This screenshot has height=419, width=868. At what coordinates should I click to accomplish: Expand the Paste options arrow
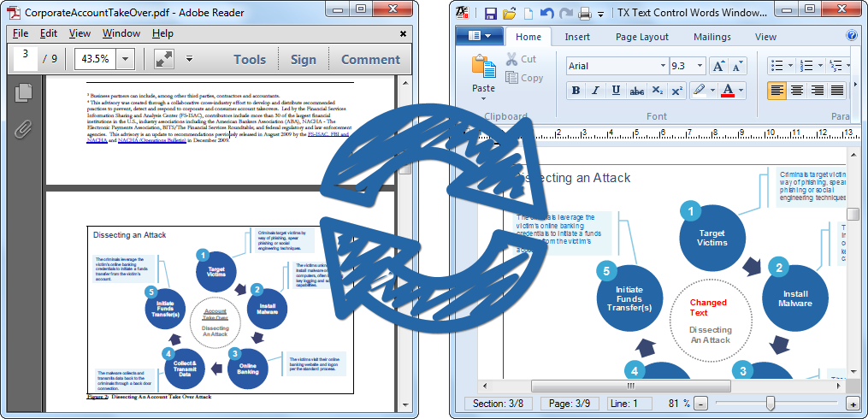483,99
